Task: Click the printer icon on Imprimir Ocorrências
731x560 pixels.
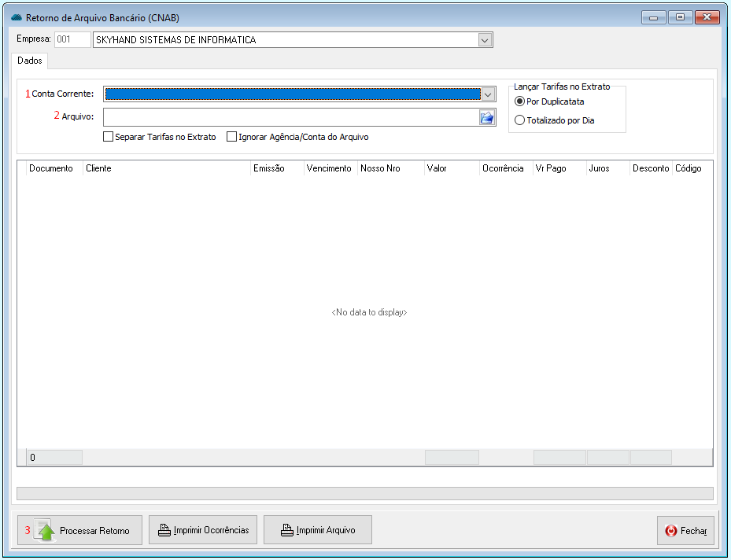Action: point(164,530)
